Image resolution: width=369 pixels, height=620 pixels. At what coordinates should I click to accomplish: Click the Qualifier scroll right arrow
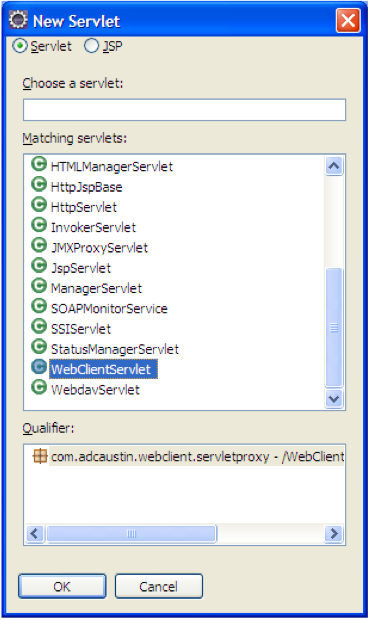(x=334, y=534)
